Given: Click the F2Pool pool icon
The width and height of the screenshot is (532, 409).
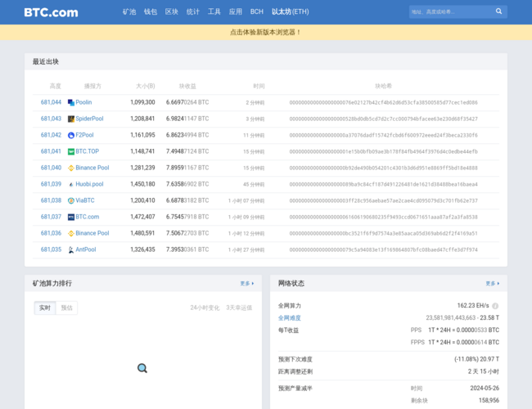Looking at the screenshot, I should pos(71,135).
